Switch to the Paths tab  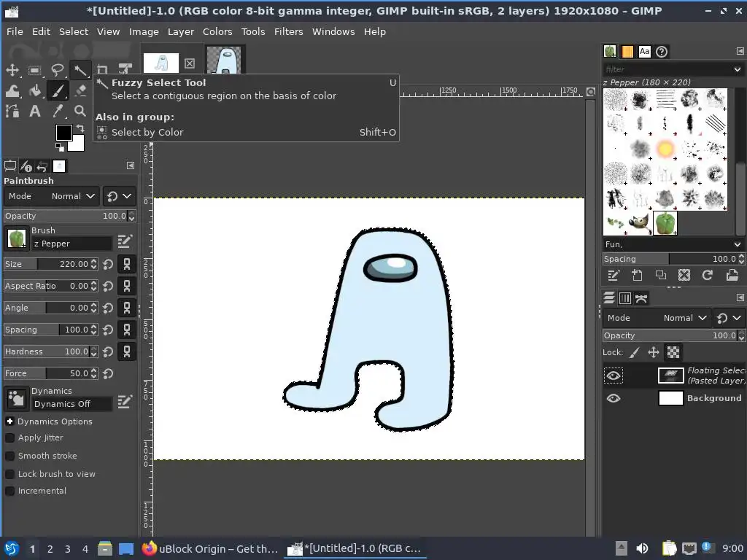pos(641,298)
